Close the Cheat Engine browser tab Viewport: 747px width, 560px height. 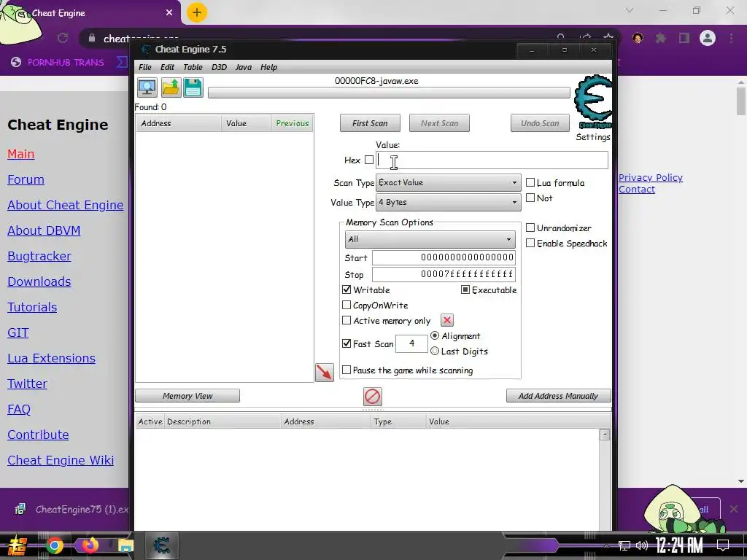click(x=169, y=13)
